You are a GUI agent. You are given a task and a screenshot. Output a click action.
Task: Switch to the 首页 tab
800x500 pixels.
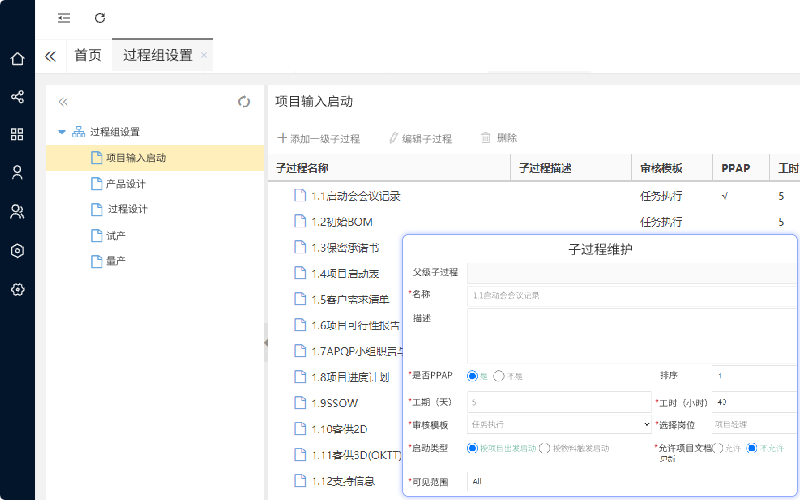pos(88,56)
